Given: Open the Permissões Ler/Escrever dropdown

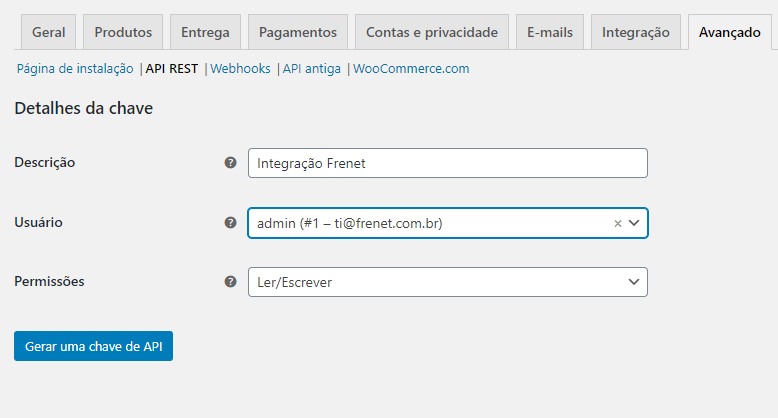Looking at the screenshot, I should (447, 282).
